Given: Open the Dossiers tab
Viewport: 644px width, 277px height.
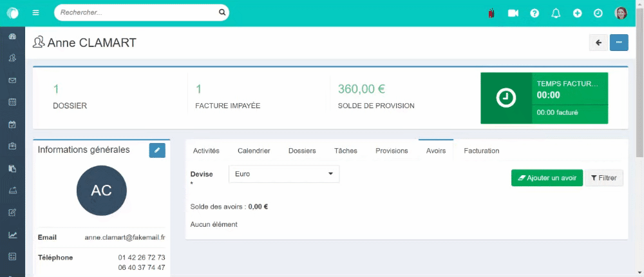Looking at the screenshot, I should pos(302,151).
